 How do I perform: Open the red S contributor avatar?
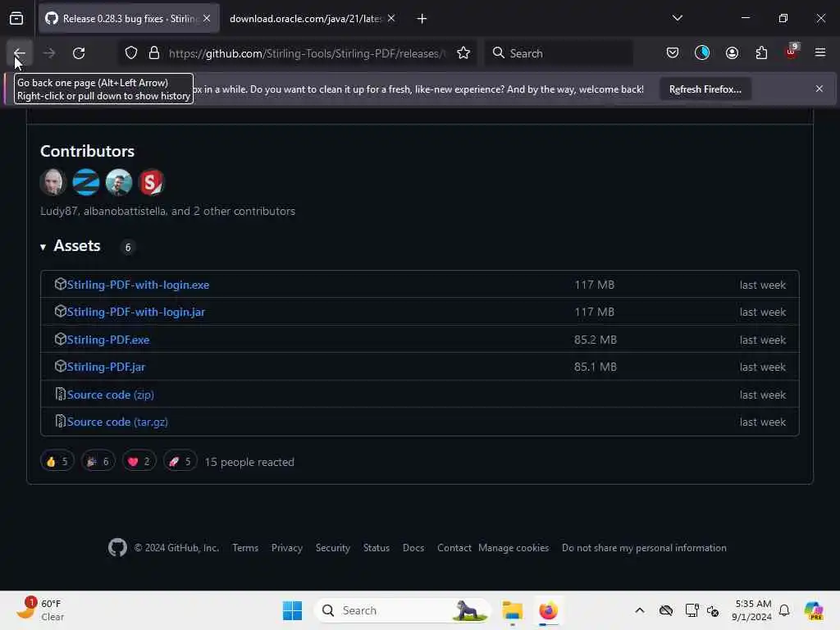coord(151,182)
